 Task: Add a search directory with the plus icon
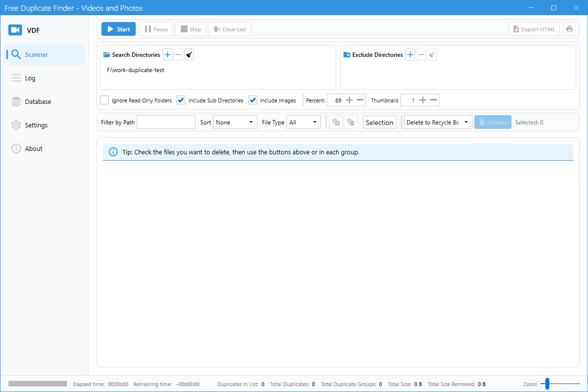(x=168, y=55)
